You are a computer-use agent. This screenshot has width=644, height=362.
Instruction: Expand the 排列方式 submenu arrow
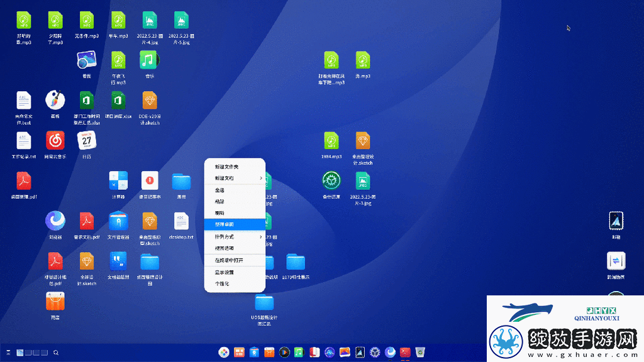point(261,237)
